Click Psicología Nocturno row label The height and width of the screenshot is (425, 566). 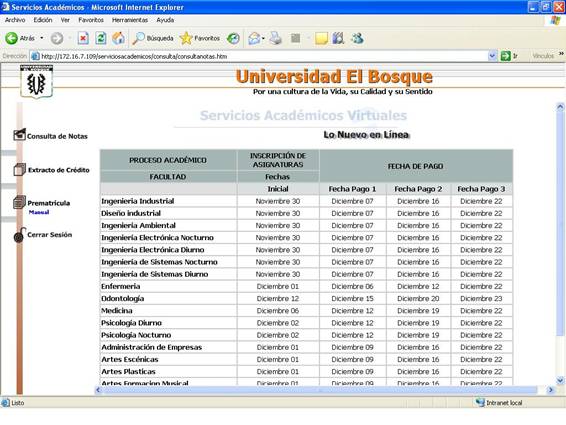click(136, 335)
